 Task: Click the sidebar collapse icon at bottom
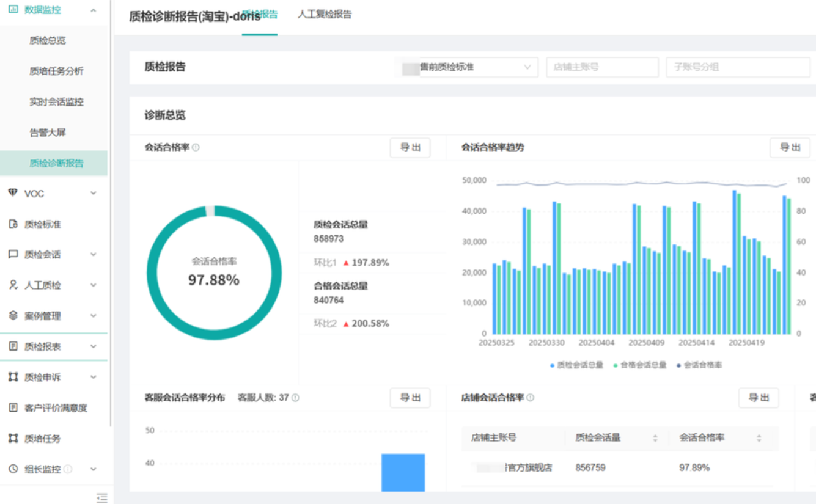[x=102, y=497]
